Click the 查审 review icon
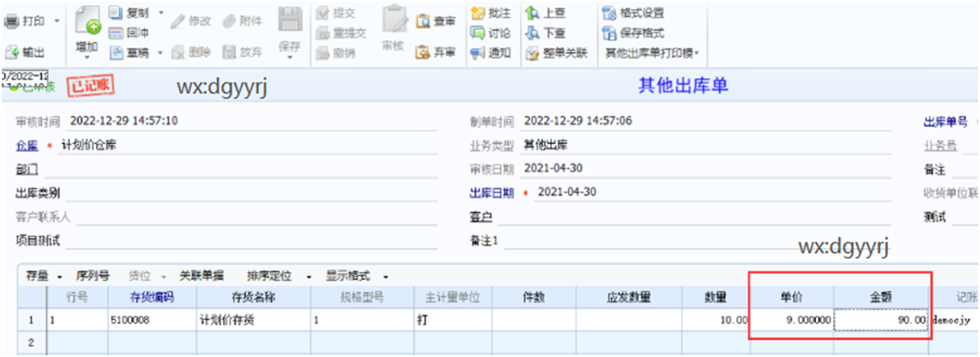 click(x=423, y=21)
